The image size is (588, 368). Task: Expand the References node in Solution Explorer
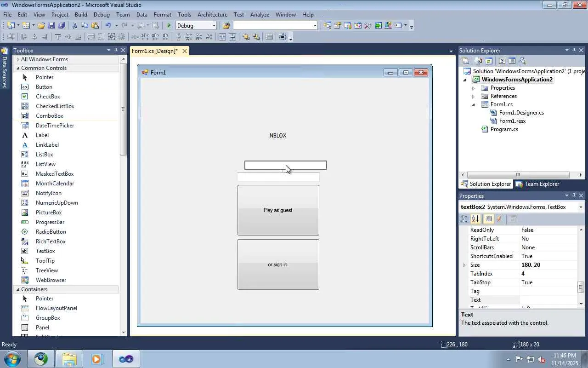473,96
